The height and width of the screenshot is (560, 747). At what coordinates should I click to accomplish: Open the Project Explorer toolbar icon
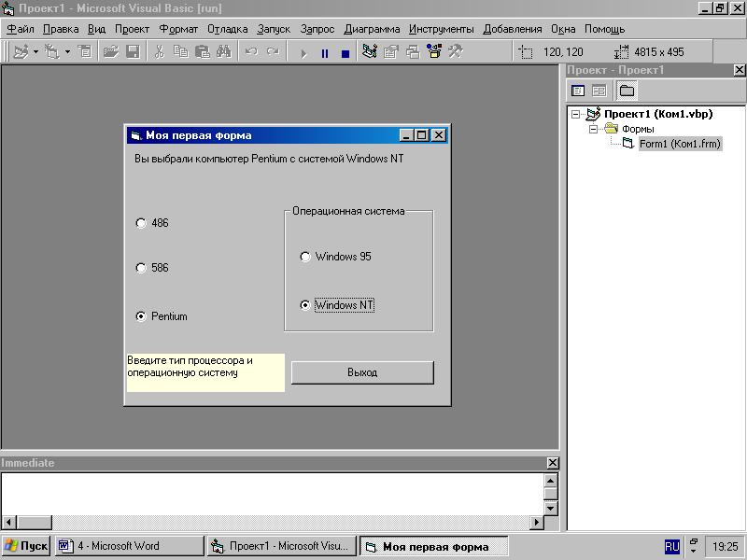pyautogui.click(x=370, y=51)
